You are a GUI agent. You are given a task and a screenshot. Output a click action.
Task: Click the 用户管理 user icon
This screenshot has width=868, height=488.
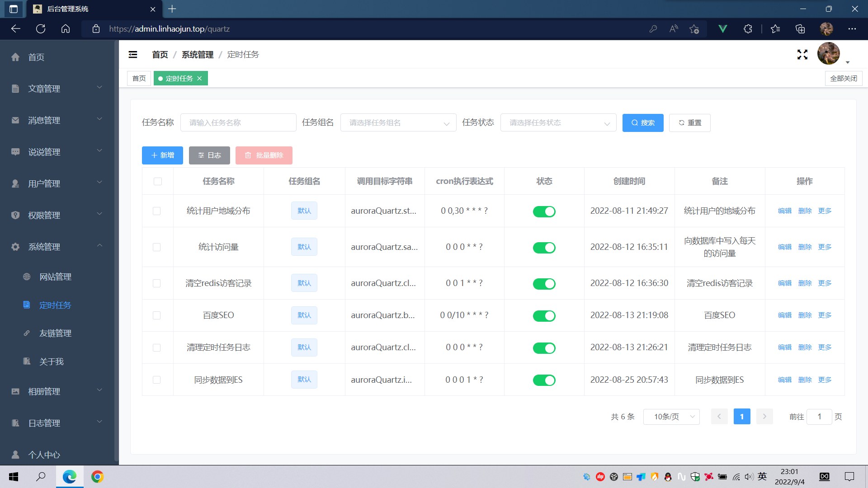pyautogui.click(x=15, y=183)
